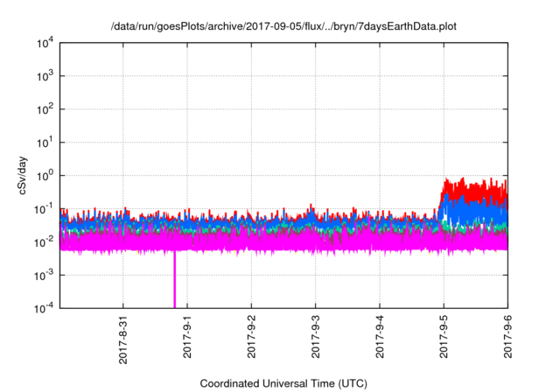This screenshot has height=392, width=560.
Task: Click the 10^-4 y-axis tick label
Action: (x=44, y=308)
